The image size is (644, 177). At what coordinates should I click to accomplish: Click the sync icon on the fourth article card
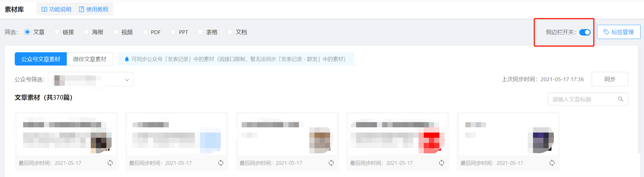[442, 163]
